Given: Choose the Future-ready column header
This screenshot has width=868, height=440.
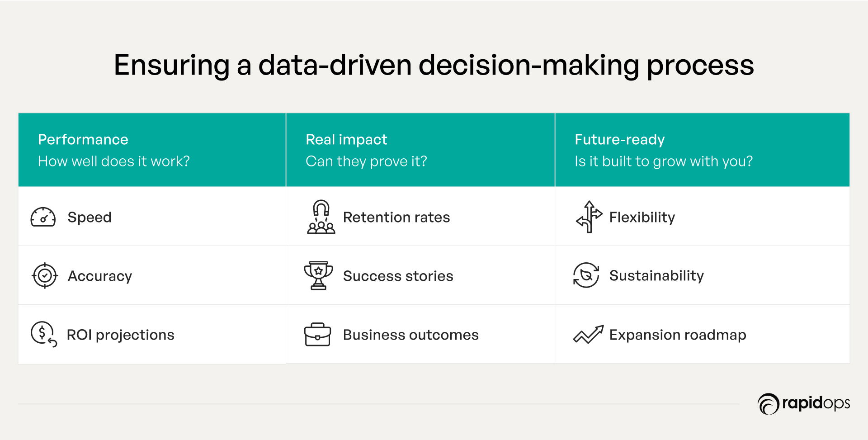Looking at the screenshot, I should tap(703, 150).
